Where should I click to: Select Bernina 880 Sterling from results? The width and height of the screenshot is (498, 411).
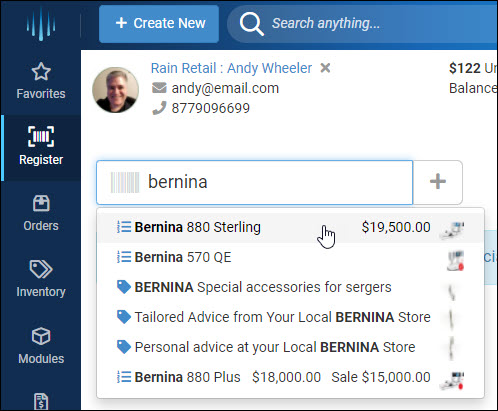[290, 227]
